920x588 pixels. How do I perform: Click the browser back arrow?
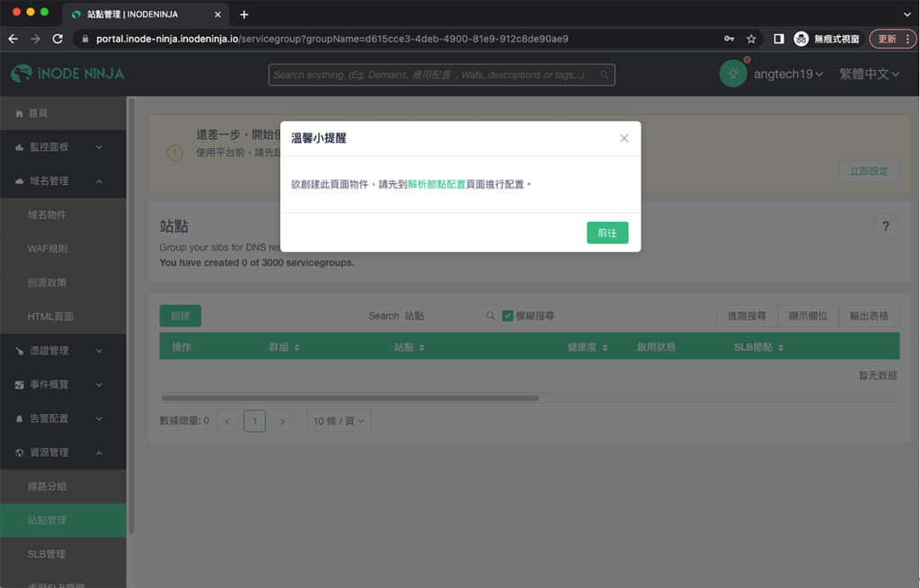click(13, 39)
